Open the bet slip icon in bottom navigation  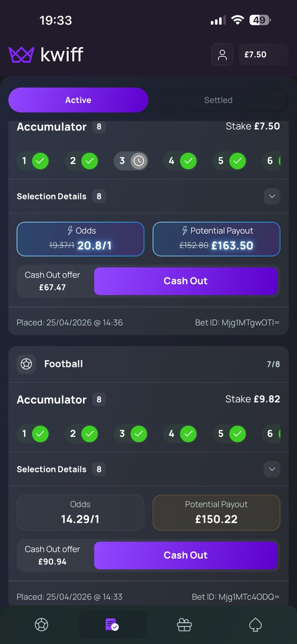(x=112, y=625)
